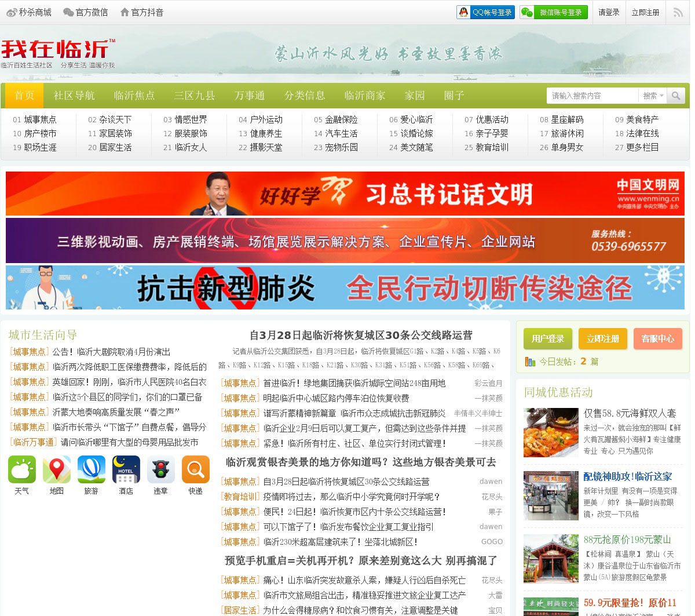This screenshot has height=616, width=695.
Task: Open author name 彩云追月
Action: click(488, 383)
